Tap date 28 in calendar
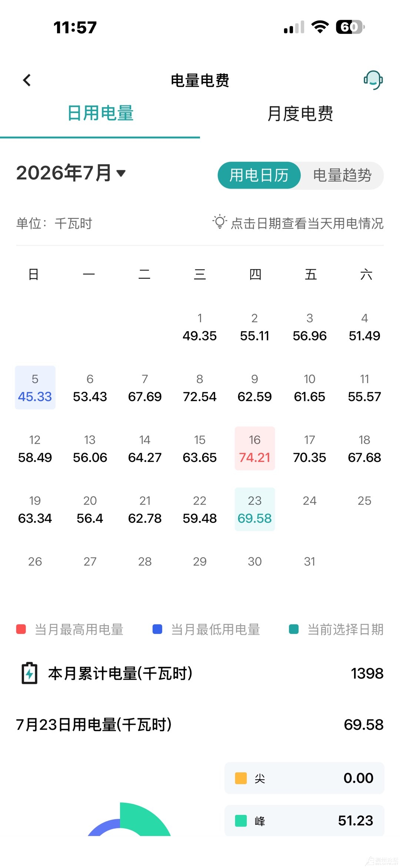This screenshot has width=400, height=868. click(x=145, y=562)
